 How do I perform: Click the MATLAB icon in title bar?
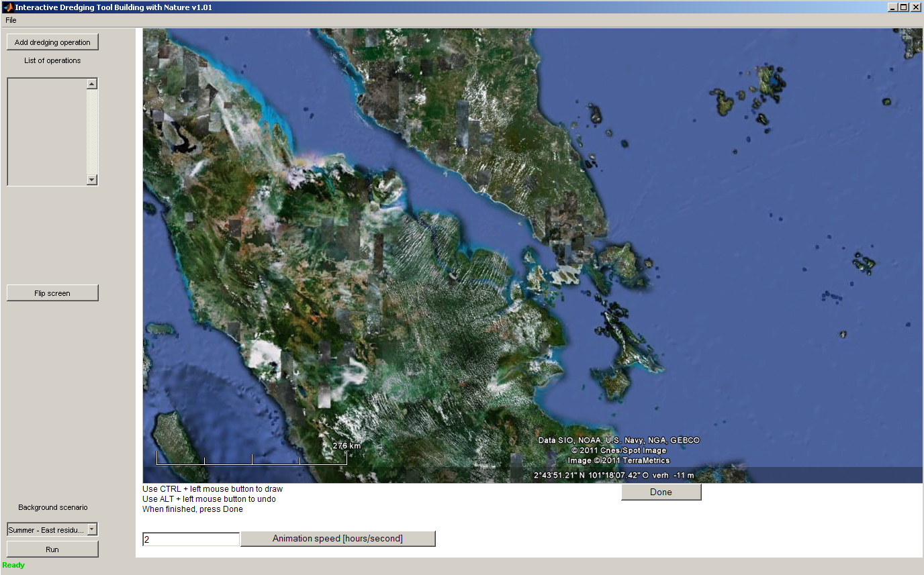(x=7, y=7)
